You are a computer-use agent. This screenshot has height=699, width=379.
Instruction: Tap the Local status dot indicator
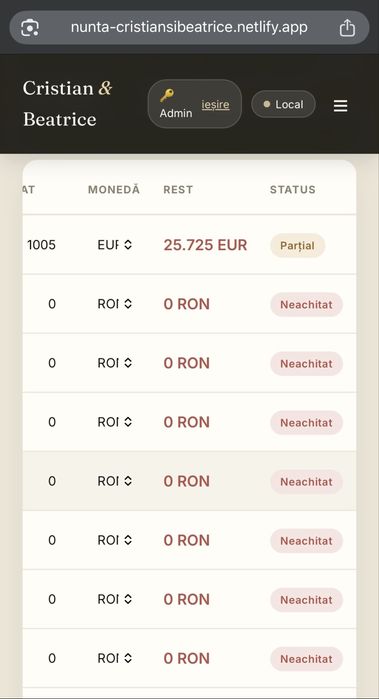(267, 104)
